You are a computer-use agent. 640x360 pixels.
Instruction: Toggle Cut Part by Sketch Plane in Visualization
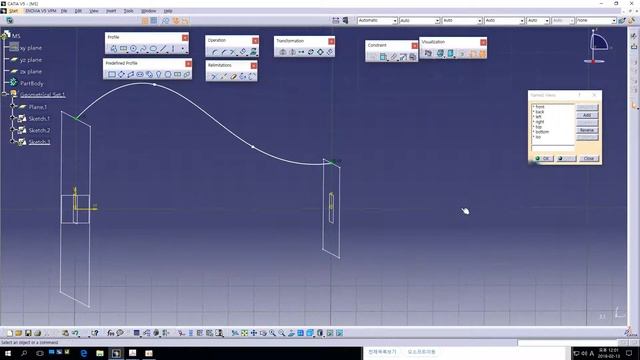[x=428, y=53]
